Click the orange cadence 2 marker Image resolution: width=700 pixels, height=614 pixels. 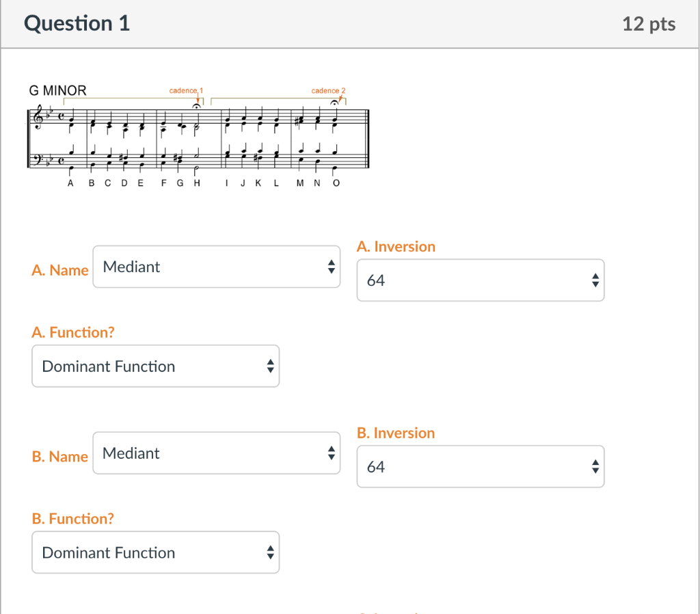[327, 90]
